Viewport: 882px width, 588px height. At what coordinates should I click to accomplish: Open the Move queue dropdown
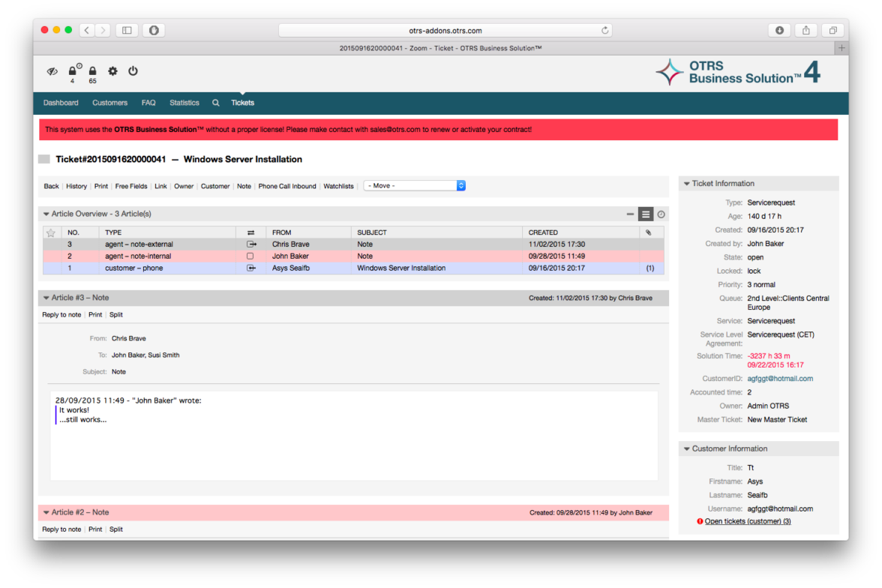(414, 185)
